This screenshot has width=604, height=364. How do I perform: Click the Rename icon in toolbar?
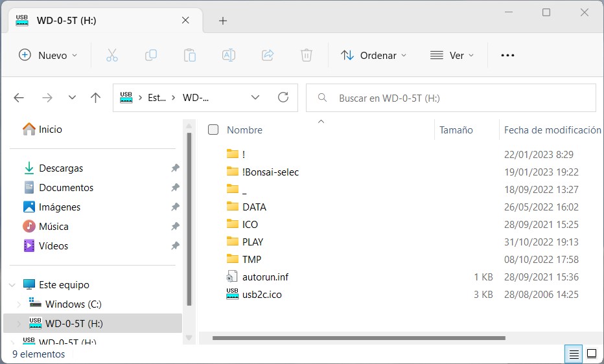click(229, 56)
